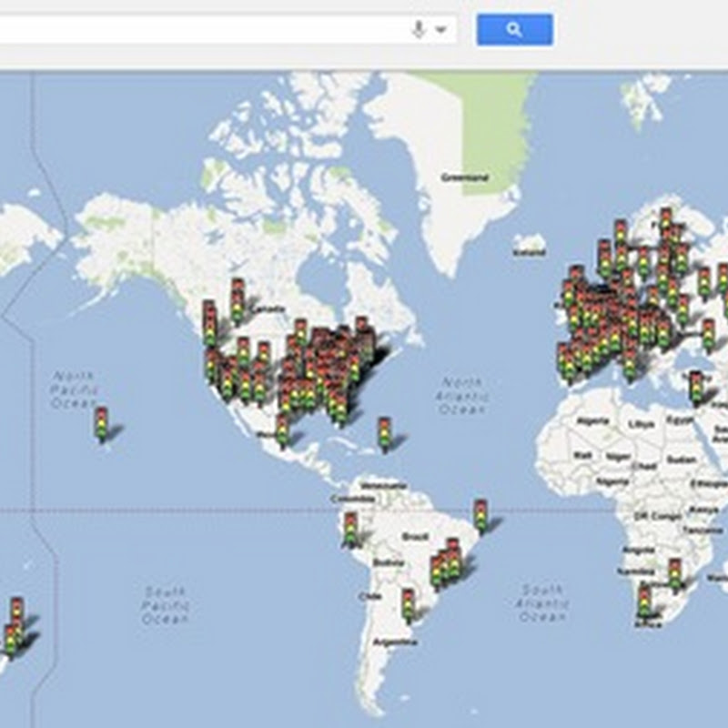Click the Venezuela country label
Viewport: 728px width, 728px height.
[383, 486]
